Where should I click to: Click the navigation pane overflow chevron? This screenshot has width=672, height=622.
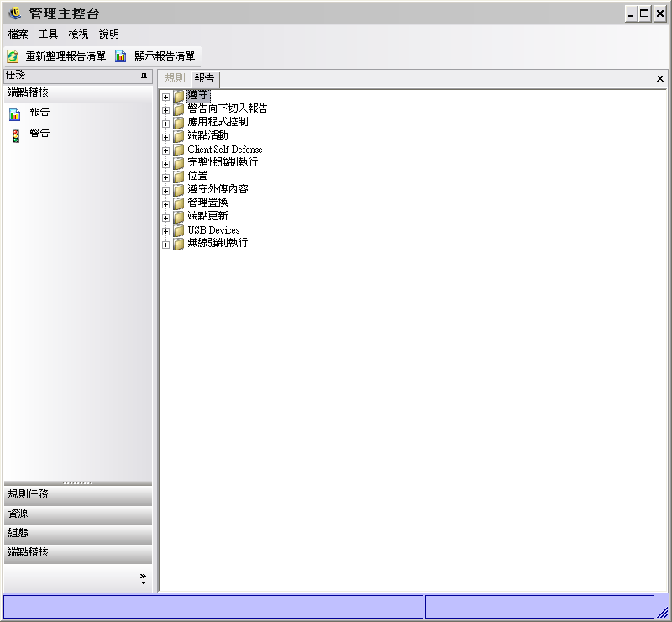point(143,578)
